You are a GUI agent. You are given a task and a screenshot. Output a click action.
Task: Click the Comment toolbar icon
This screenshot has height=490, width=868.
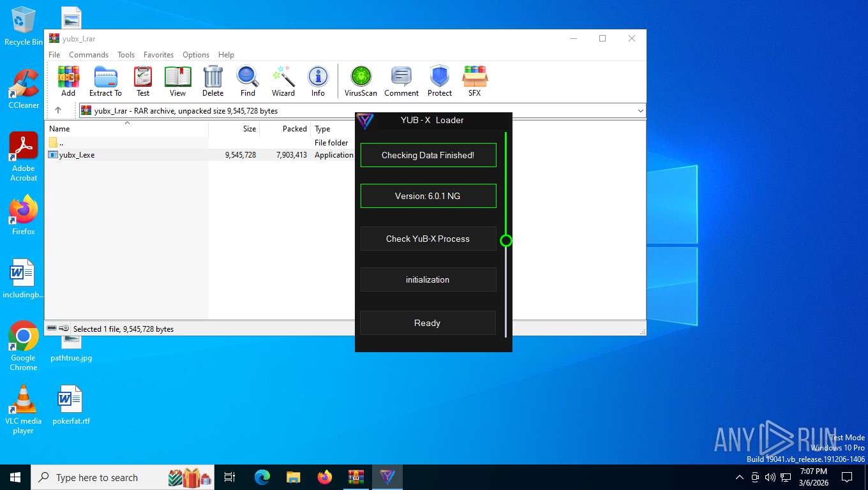click(x=401, y=81)
